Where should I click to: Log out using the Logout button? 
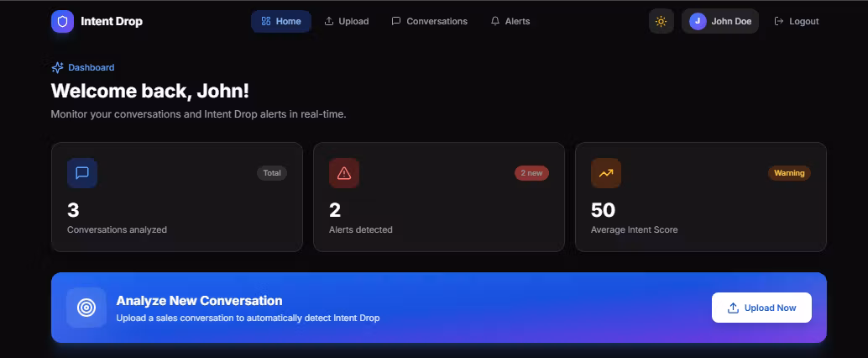coord(796,21)
